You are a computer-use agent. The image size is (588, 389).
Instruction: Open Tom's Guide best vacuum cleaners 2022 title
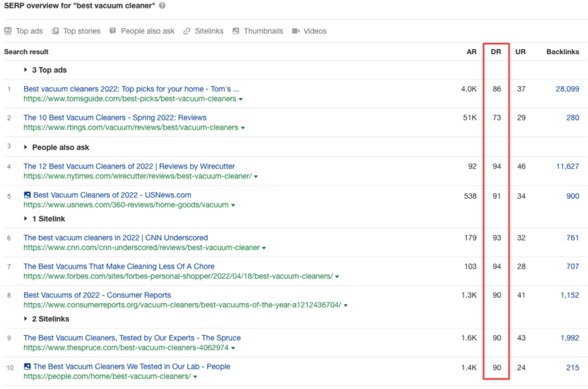(131, 89)
